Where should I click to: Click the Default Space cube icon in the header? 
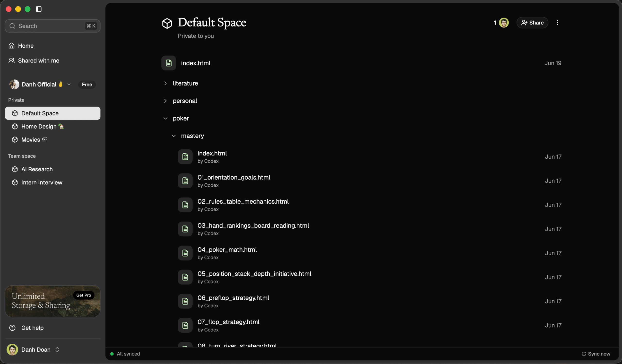tap(167, 23)
